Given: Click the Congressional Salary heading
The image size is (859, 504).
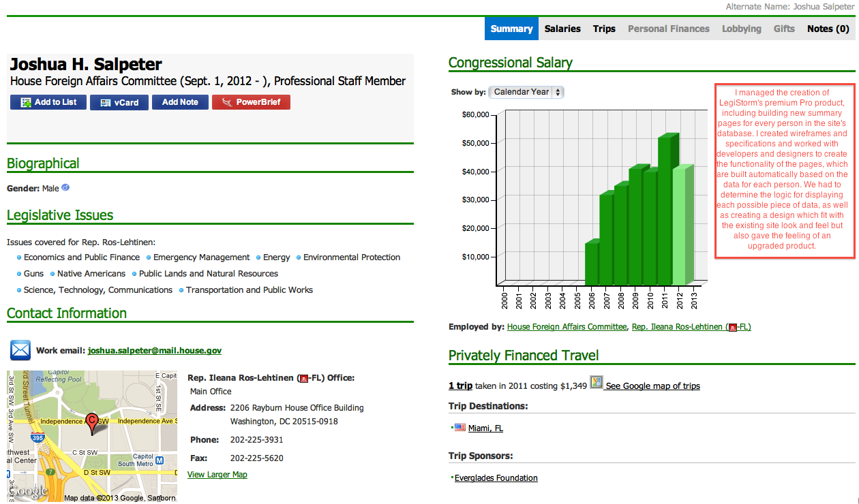Looking at the screenshot, I should pyautogui.click(x=511, y=63).
